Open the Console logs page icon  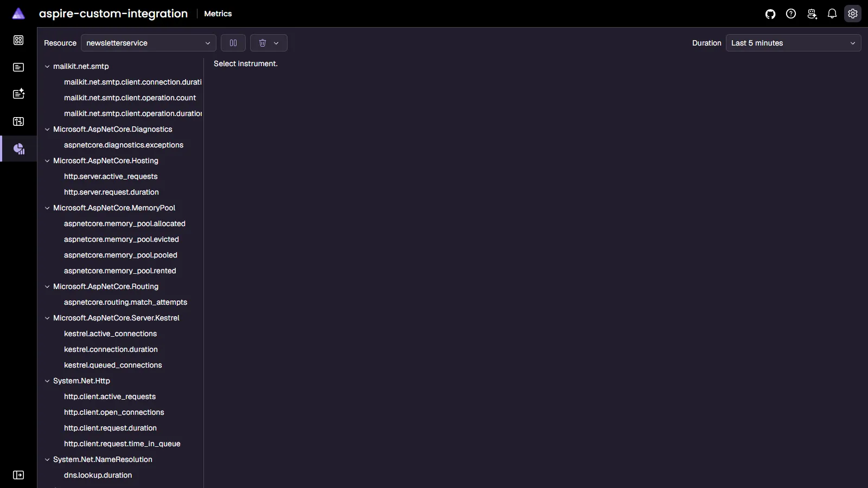[18, 67]
